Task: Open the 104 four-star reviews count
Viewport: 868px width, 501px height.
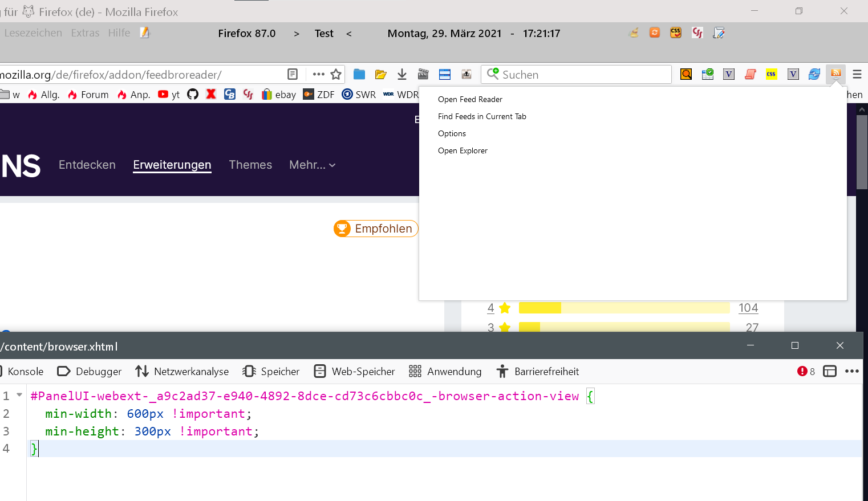Action: coord(748,308)
